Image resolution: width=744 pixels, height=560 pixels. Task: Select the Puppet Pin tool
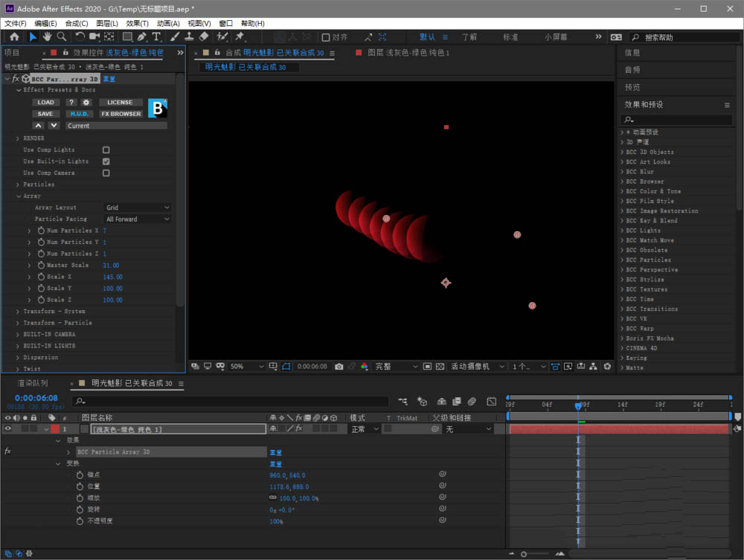[240, 36]
